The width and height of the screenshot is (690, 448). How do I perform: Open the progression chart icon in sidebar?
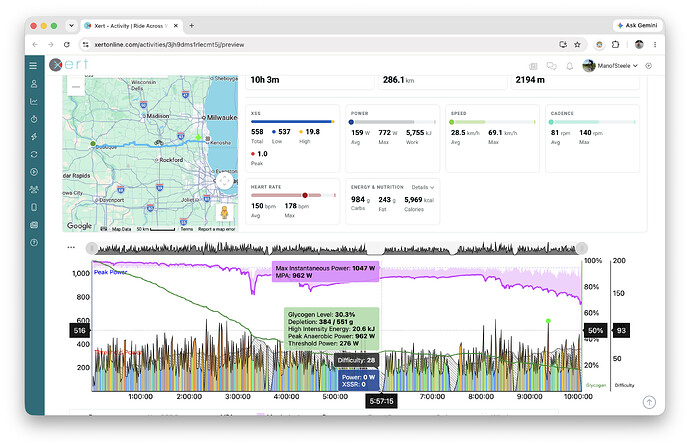click(34, 102)
